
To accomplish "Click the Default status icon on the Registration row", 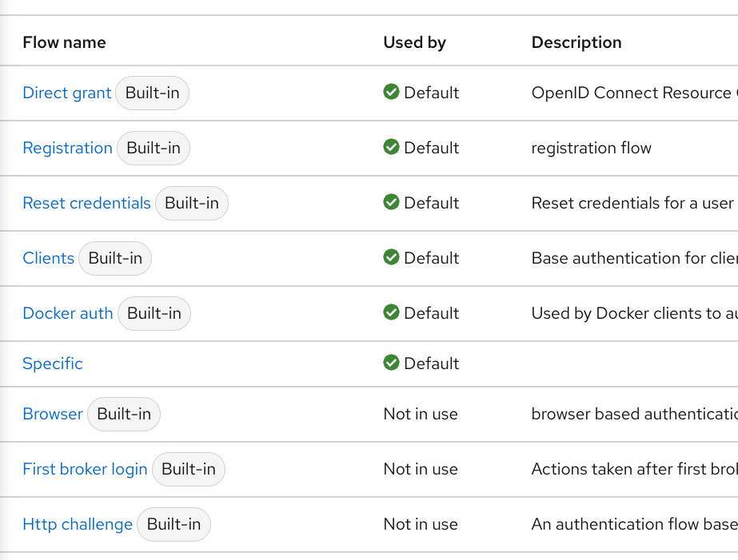I will pos(391,148).
